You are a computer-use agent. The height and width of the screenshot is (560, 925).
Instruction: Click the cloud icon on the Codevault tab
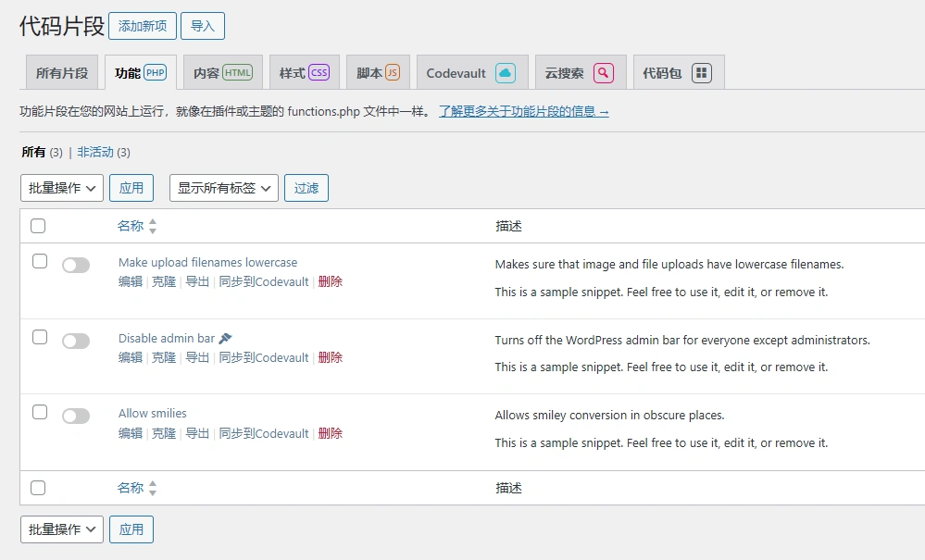[x=505, y=71]
